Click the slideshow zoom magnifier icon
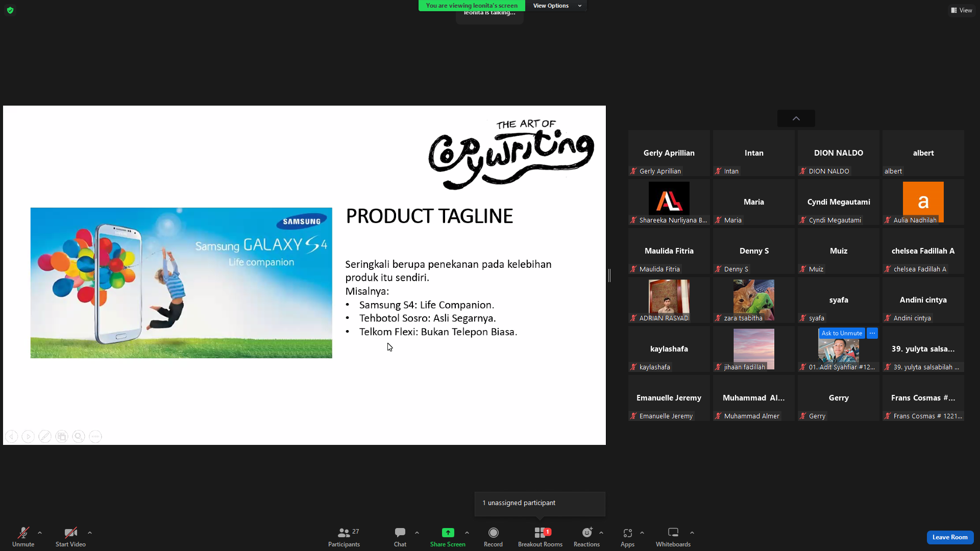980x551 pixels. (79, 437)
